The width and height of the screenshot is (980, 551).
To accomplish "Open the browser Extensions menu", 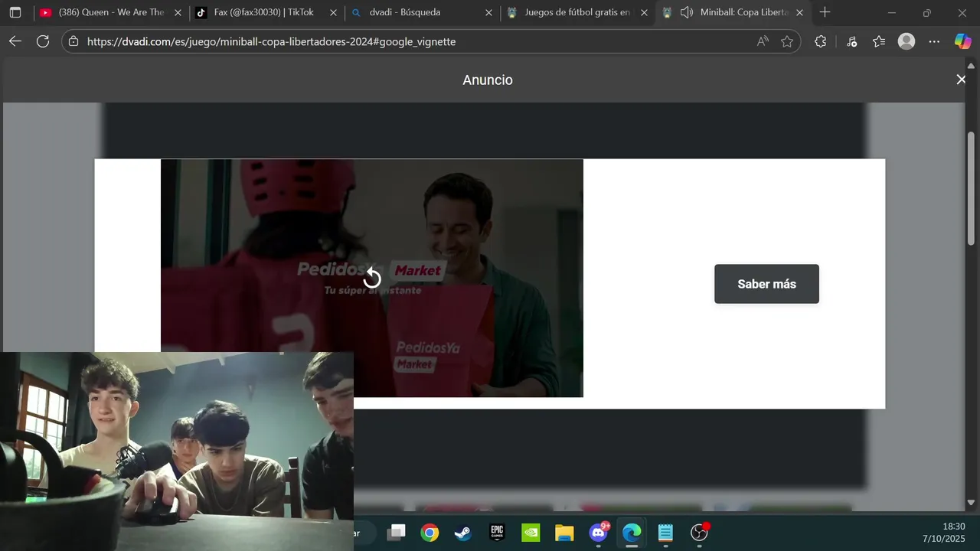I will (821, 41).
